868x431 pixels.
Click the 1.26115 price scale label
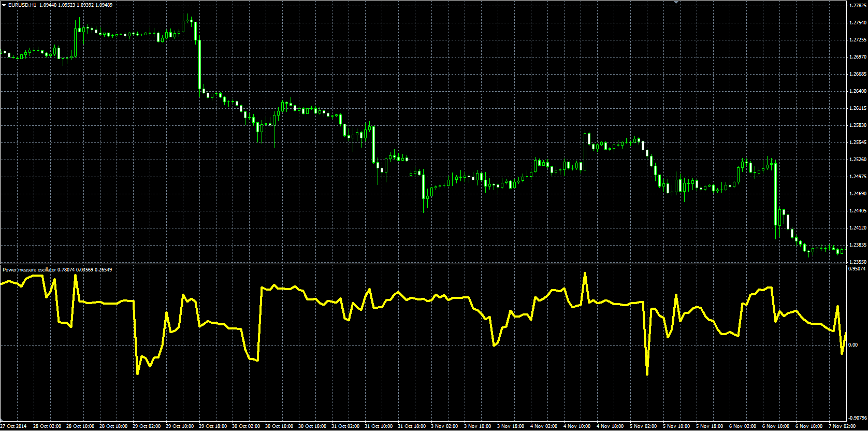click(858, 108)
